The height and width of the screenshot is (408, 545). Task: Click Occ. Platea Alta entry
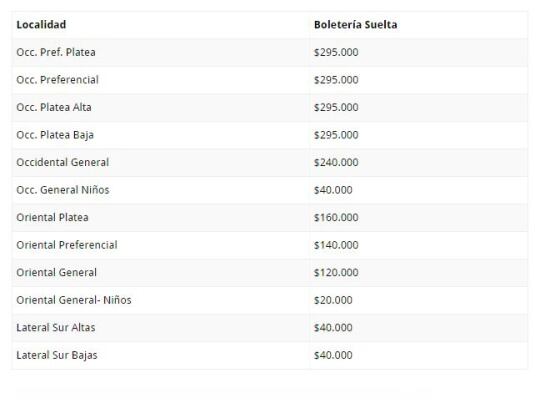[x=54, y=107]
